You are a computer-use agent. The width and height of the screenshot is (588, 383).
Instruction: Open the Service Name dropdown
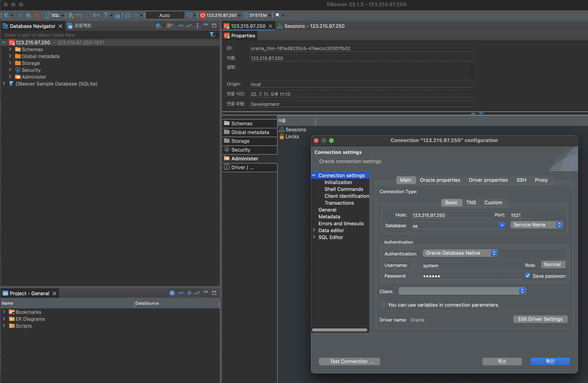537,225
